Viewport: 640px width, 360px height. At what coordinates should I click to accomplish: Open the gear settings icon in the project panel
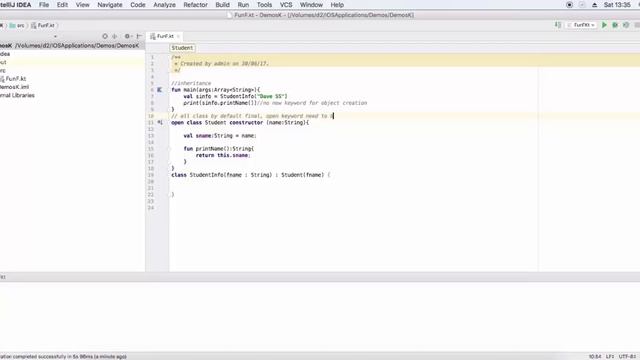pyautogui.click(x=127, y=36)
